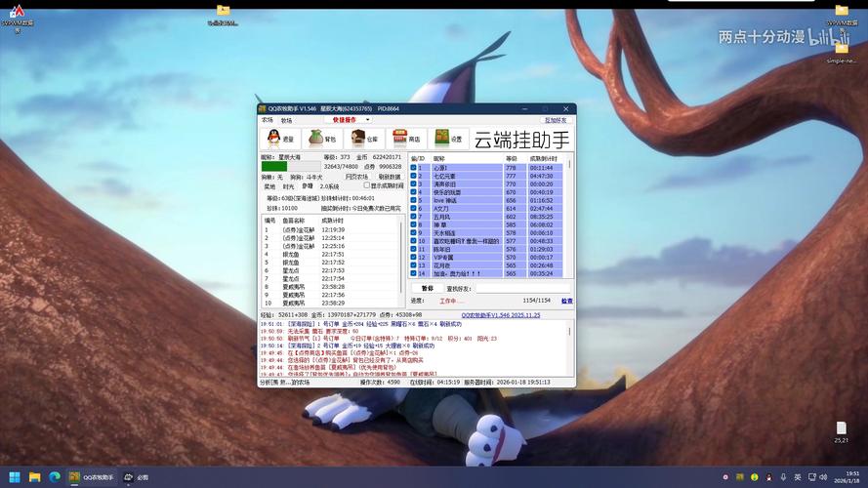
Task: Uncheck friend row 14 checkbox
Action: coord(414,273)
